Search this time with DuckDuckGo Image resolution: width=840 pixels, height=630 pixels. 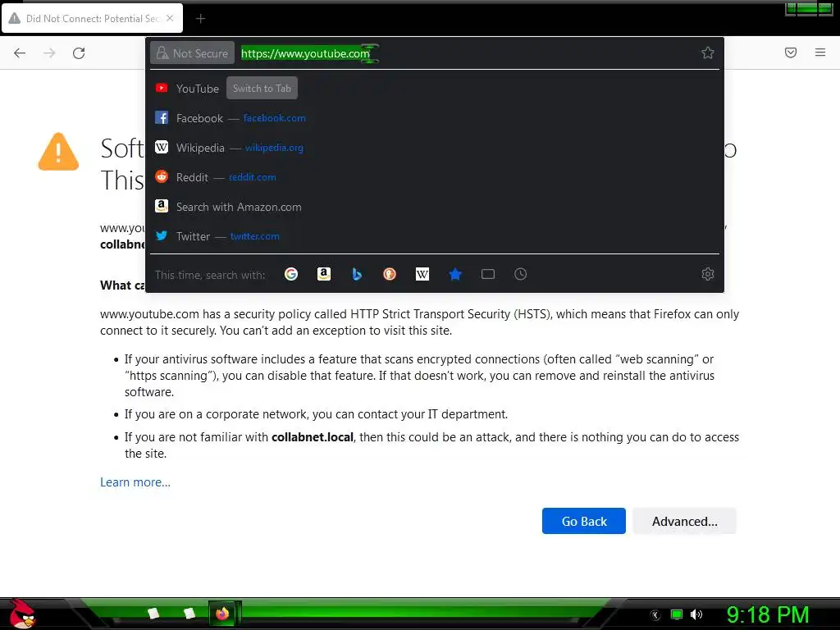point(390,274)
